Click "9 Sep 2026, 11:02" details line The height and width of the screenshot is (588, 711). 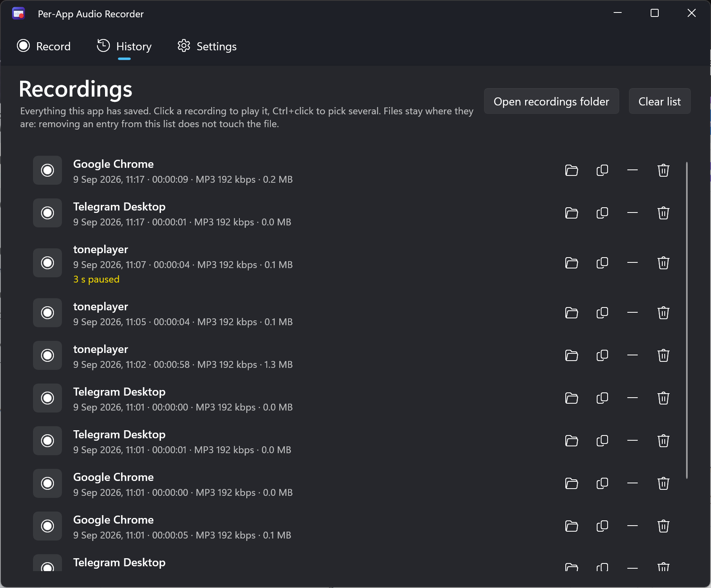(x=183, y=365)
